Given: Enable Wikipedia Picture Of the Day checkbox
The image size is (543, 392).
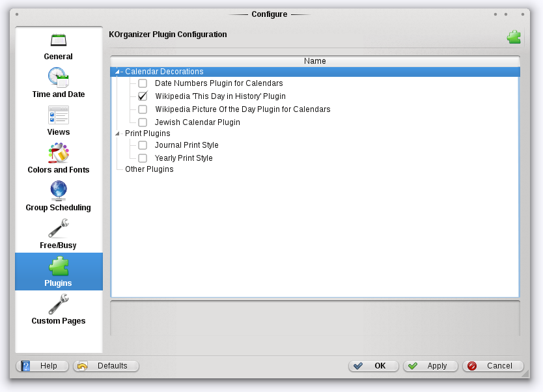Looking at the screenshot, I should [x=143, y=109].
